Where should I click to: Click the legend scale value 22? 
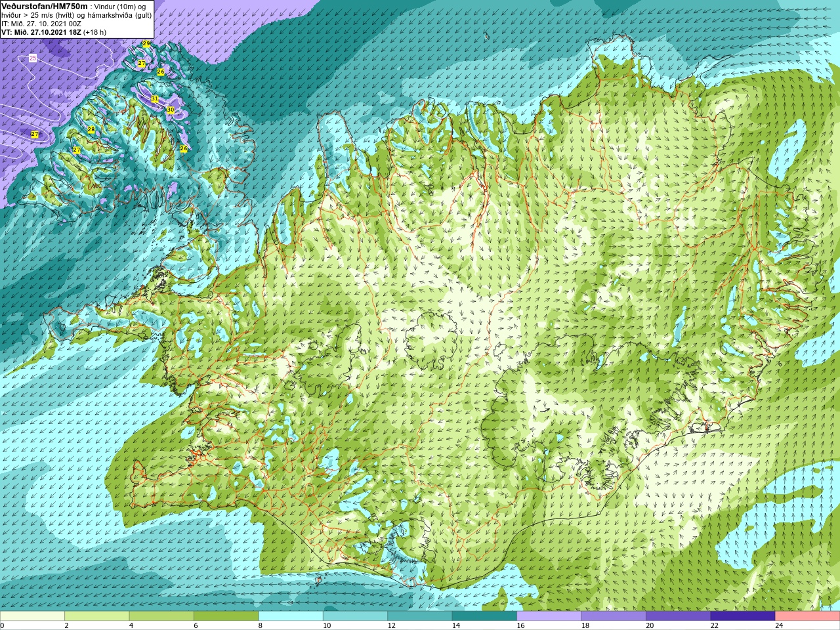[x=715, y=625]
